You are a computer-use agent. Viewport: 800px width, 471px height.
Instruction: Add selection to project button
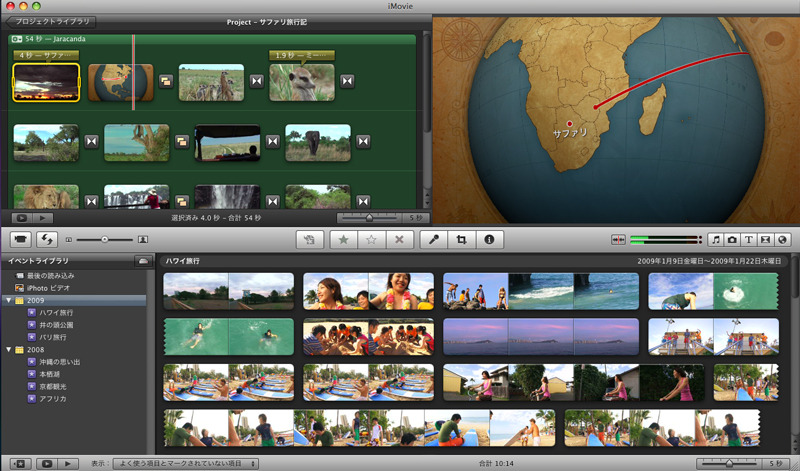[310, 239]
